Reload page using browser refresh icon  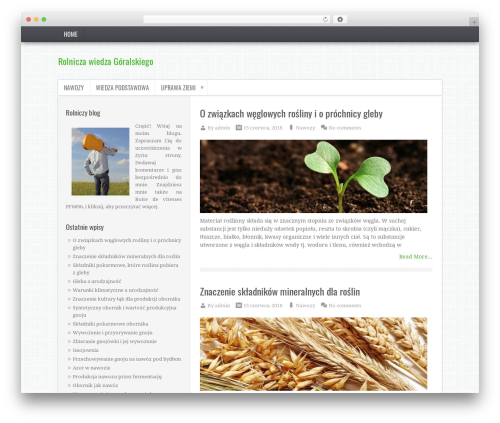tap(325, 19)
